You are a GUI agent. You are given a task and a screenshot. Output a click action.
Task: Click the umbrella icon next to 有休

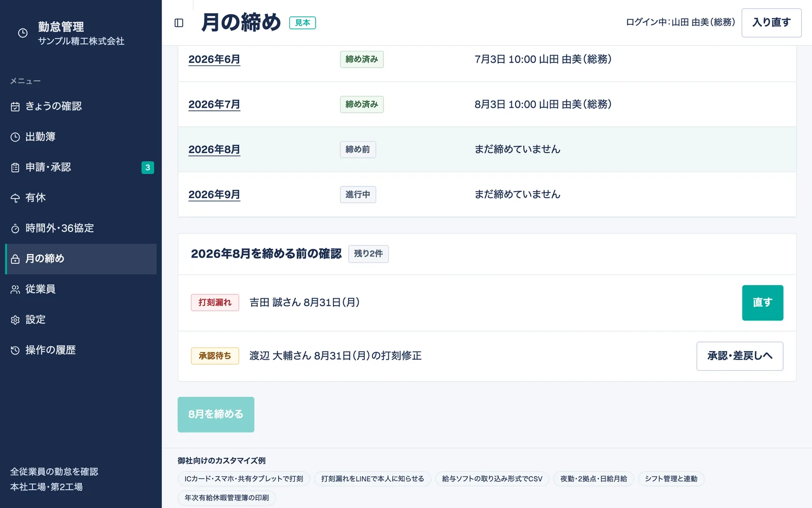pyautogui.click(x=15, y=198)
